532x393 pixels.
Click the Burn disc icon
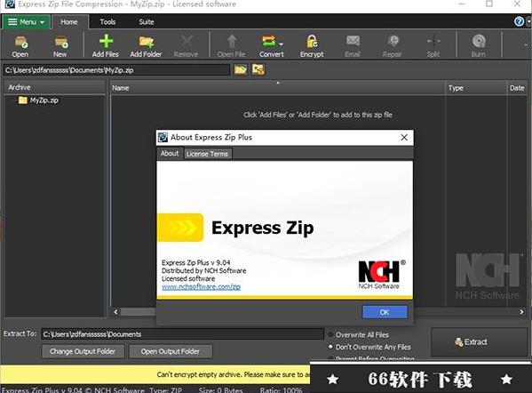(479, 46)
